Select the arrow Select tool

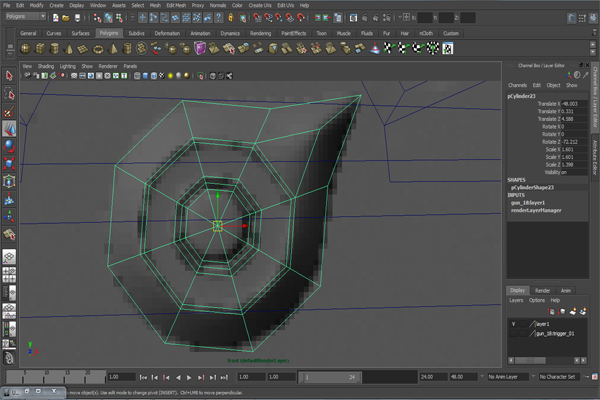pos(9,76)
